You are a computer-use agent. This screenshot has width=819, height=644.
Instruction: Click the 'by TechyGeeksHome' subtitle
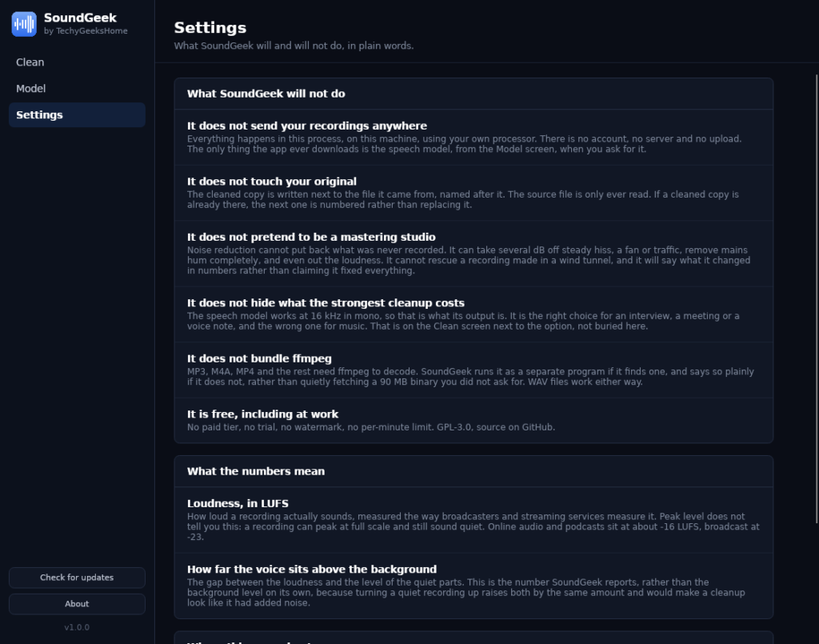tap(86, 31)
